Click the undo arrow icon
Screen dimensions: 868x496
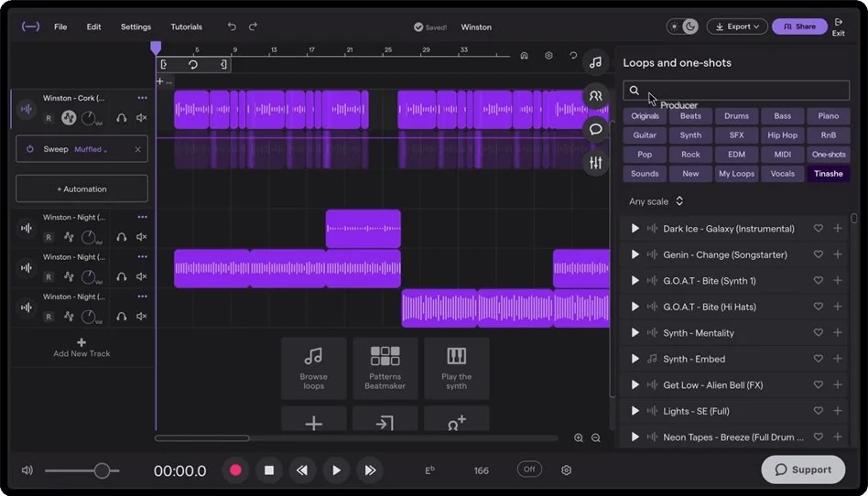pyautogui.click(x=232, y=27)
